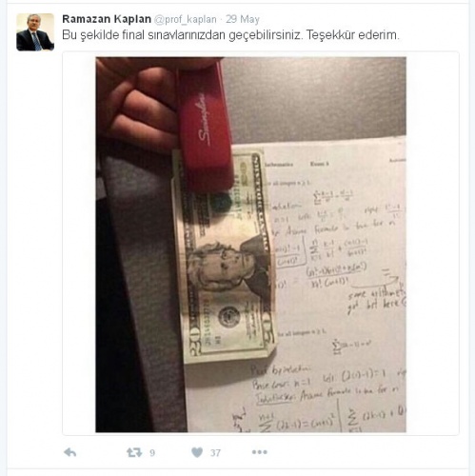
Task: Retweet the post using the retweet icon
Action: (134, 452)
